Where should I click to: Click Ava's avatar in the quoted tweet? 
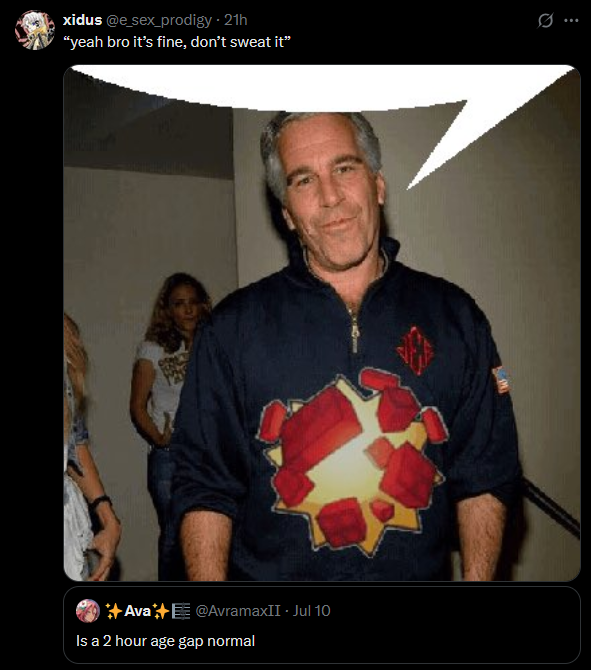click(x=88, y=611)
